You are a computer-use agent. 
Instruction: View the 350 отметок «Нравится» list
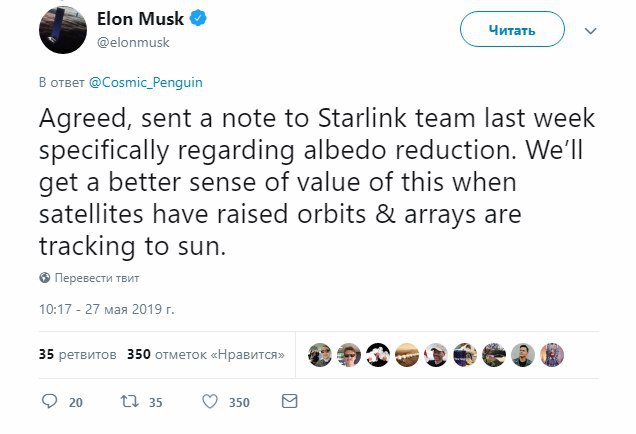coord(205,355)
